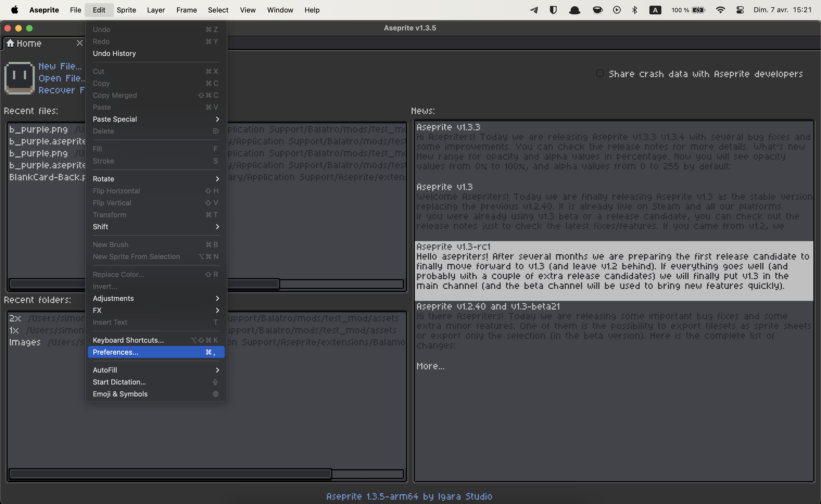Click the Recover Files link

click(x=62, y=90)
